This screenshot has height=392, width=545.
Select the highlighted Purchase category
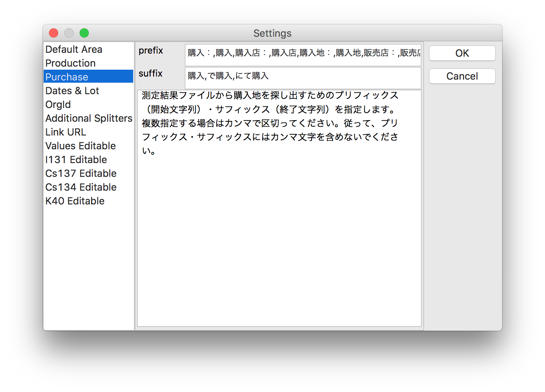click(x=88, y=77)
